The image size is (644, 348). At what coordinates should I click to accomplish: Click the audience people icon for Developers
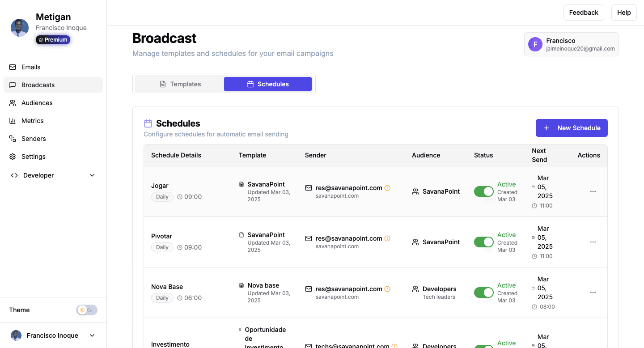pyautogui.click(x=415, y=289)
